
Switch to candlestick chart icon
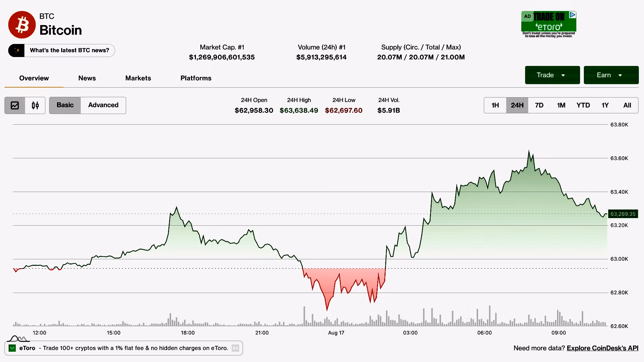35,105
